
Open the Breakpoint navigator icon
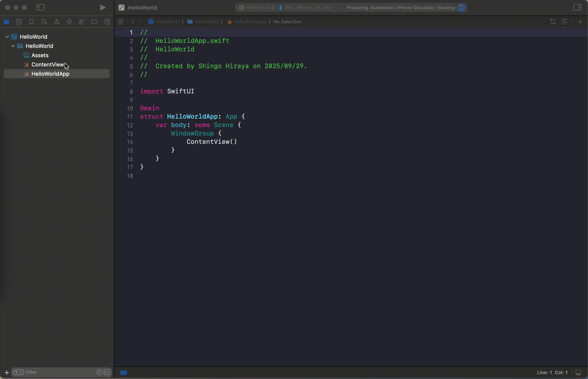tap(94, 22)
